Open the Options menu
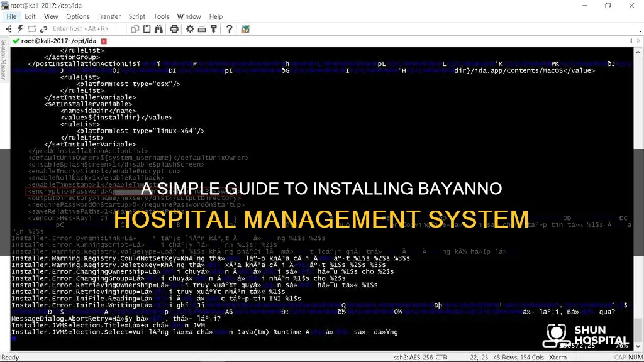Viewport: 644px width, 362px height. pyautogui.click(x=77, y=16)
